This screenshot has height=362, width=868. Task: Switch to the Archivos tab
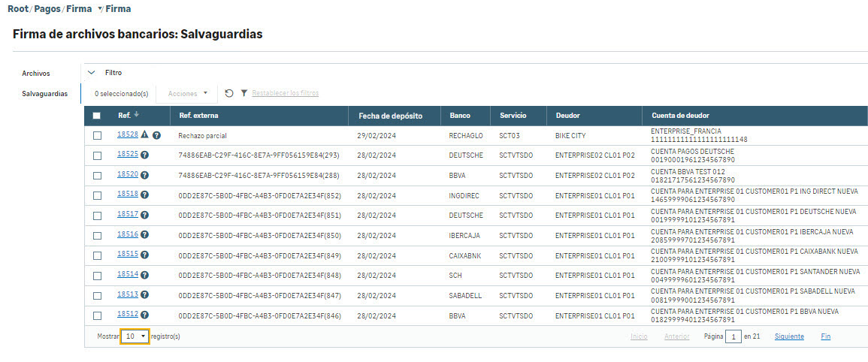coord(36,74)
